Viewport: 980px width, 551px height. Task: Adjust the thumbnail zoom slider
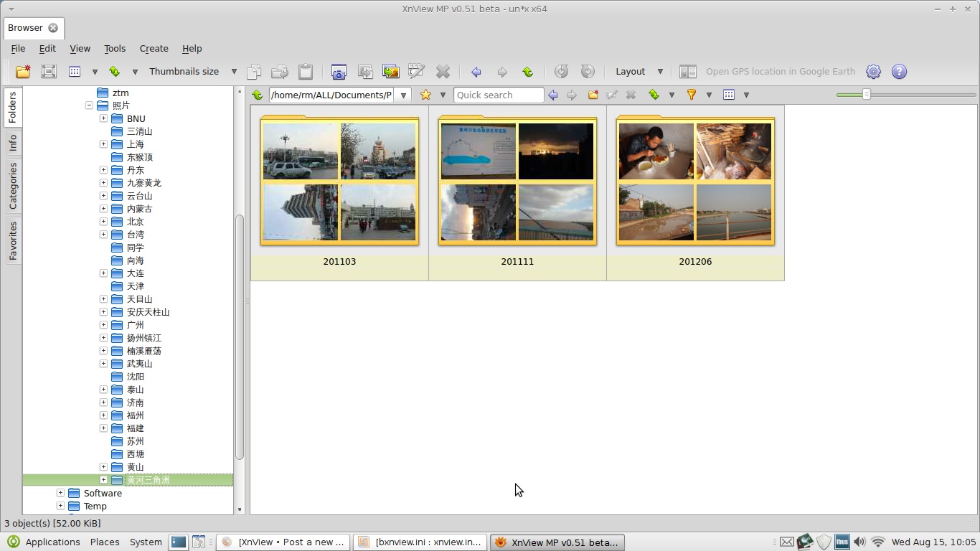[x=867, y=95]
